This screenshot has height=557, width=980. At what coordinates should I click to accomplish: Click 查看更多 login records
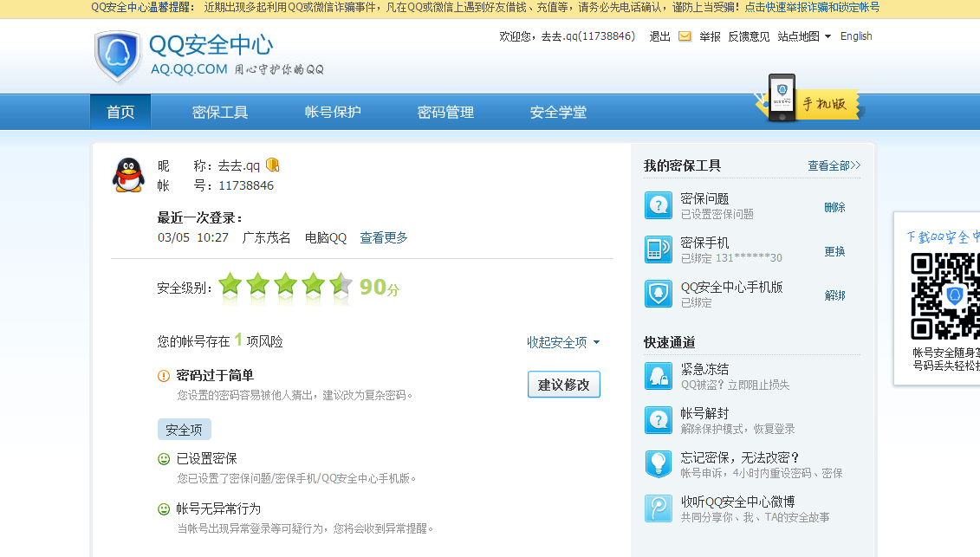[x=384, y=237]
